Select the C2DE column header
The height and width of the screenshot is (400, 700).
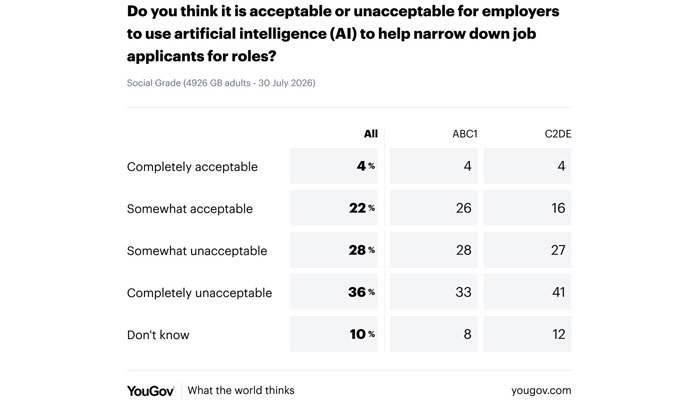[x=558, y=134]
